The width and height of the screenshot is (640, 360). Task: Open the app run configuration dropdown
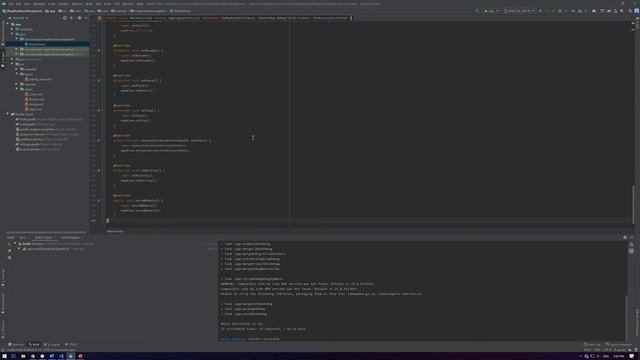(x=491, y=11)
